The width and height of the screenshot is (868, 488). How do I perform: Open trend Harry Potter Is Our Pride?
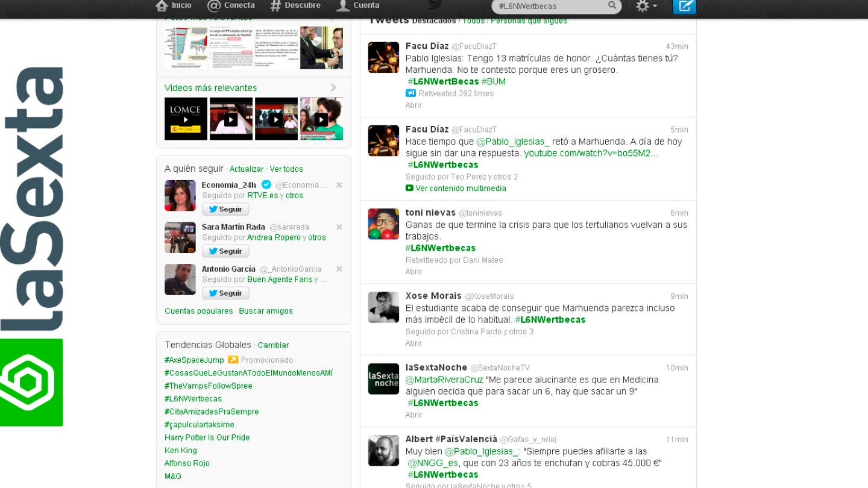[x=207, y=438]
